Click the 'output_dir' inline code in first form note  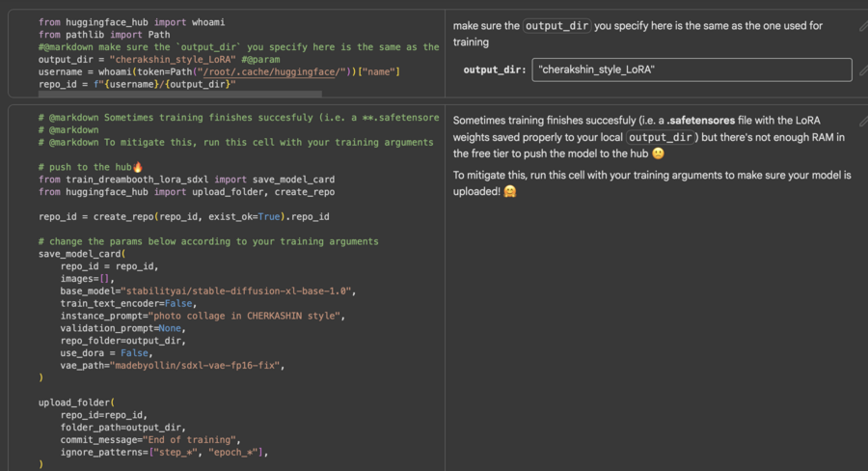click(556, 26)
